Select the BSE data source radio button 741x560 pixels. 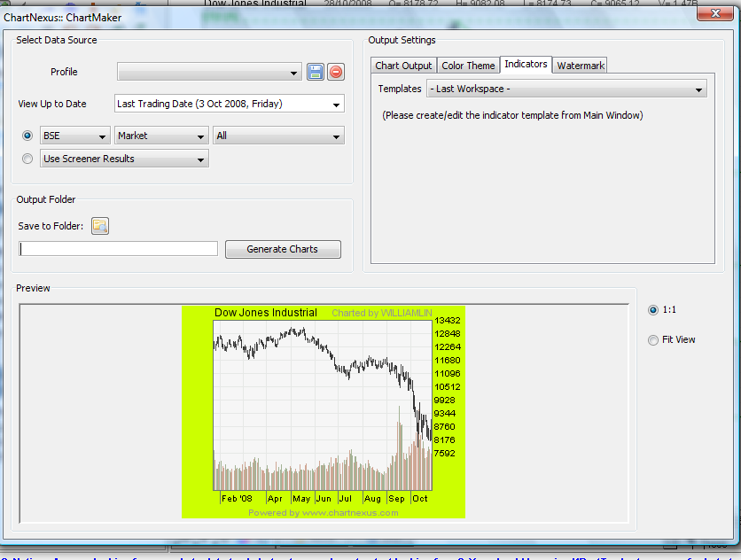coord(27,135)
